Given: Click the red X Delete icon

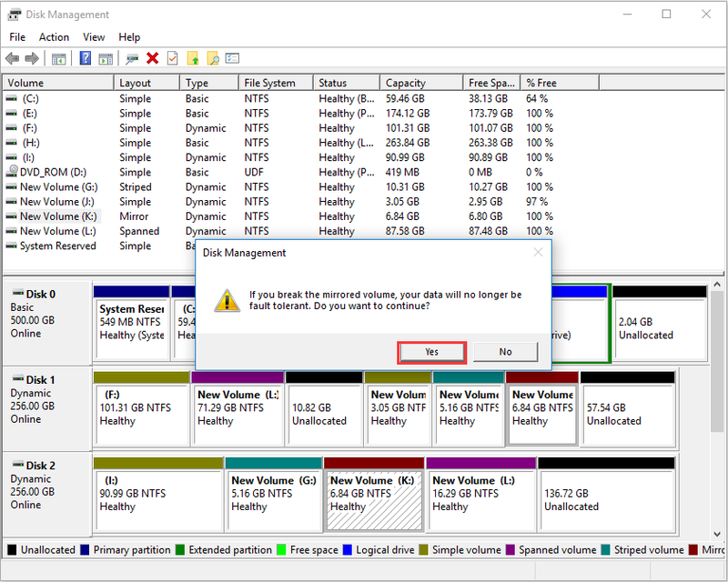Looking at the screenshot, I should (152, 58).
